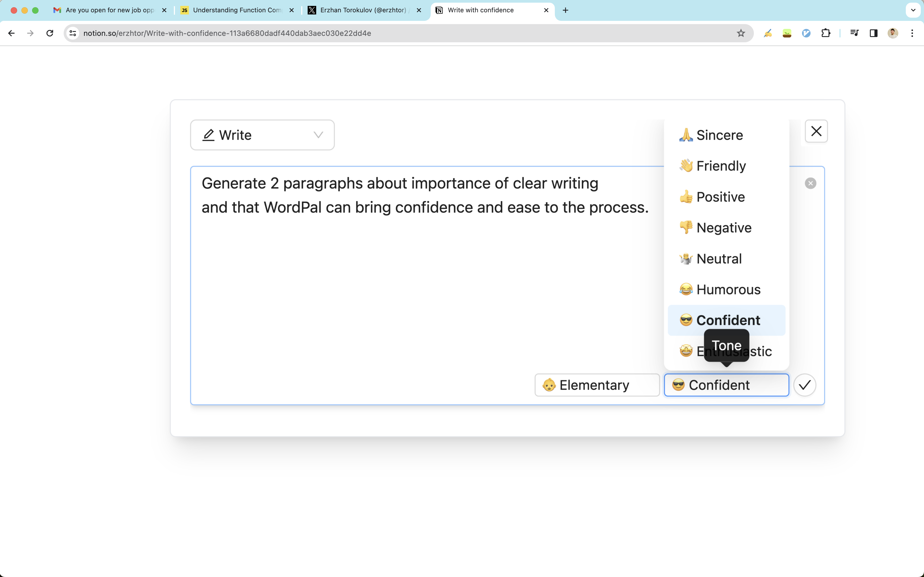The height and width of the screenshot is (577, 924).
Task: Select the Positive tone option
Action: coord(727,197)
